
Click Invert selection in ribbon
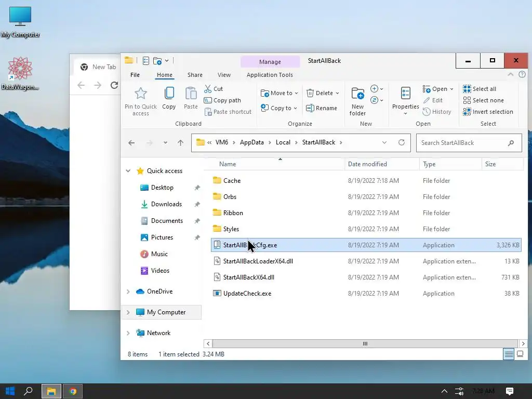pos(488,112)
